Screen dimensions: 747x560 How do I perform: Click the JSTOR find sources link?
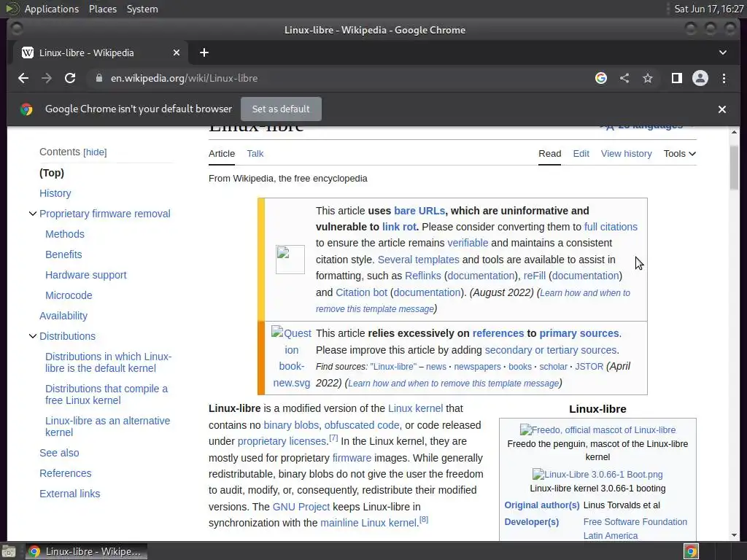pos(589,367)
